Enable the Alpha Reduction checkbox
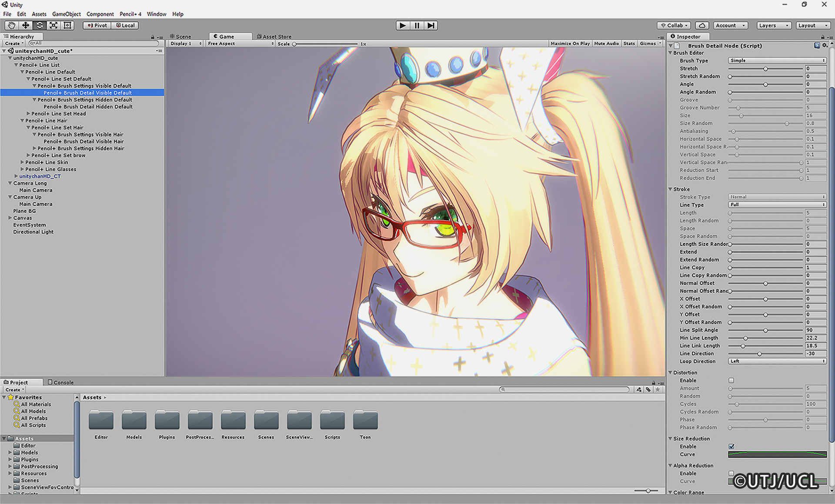The image size is (835, 504). pos(731,473)
